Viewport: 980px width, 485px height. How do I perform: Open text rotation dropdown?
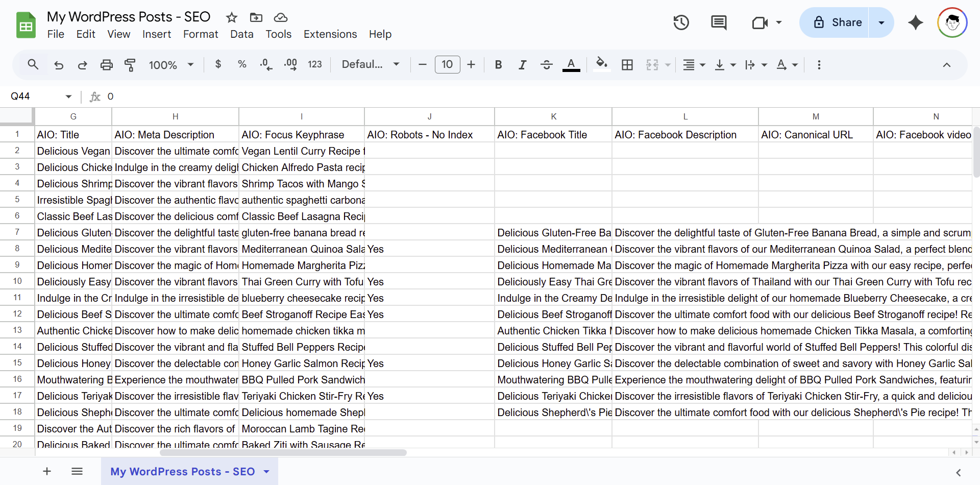pyautogui.click(x=787, y=64)
